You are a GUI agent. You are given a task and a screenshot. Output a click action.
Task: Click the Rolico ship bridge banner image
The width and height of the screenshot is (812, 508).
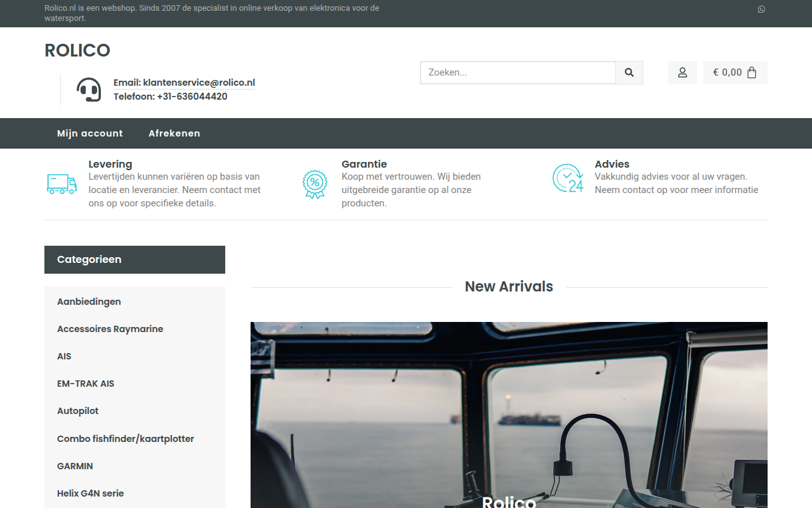tap(509, 415)
